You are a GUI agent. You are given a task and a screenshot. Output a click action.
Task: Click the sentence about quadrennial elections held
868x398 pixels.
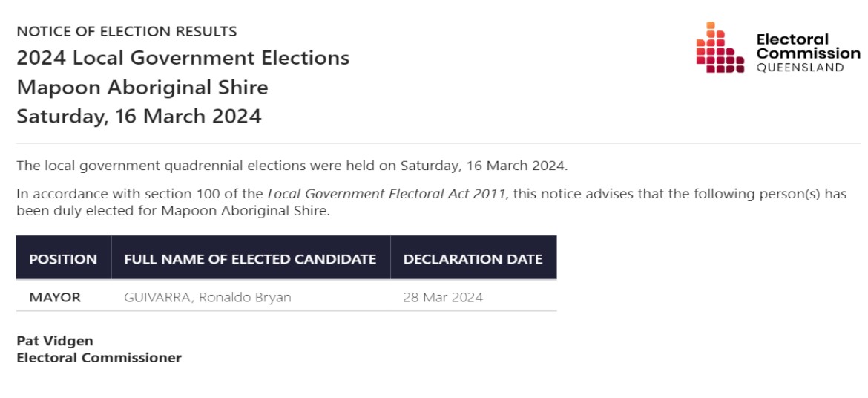[292, 166]
